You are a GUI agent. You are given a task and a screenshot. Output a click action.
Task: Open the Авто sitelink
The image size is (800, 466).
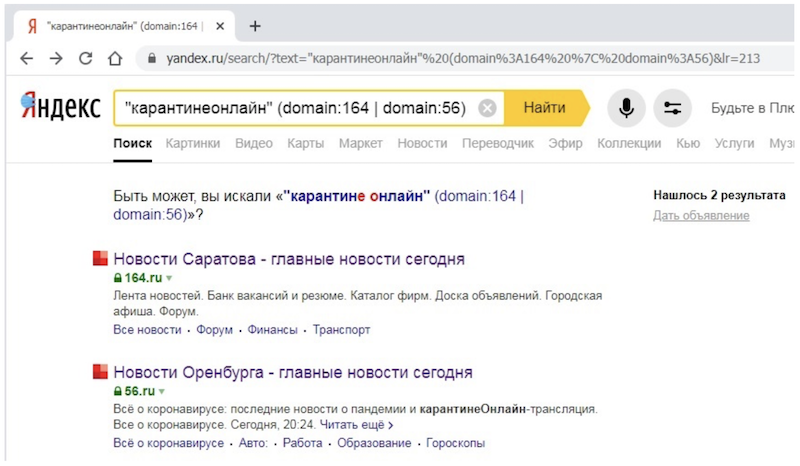[x=253, y=443]
